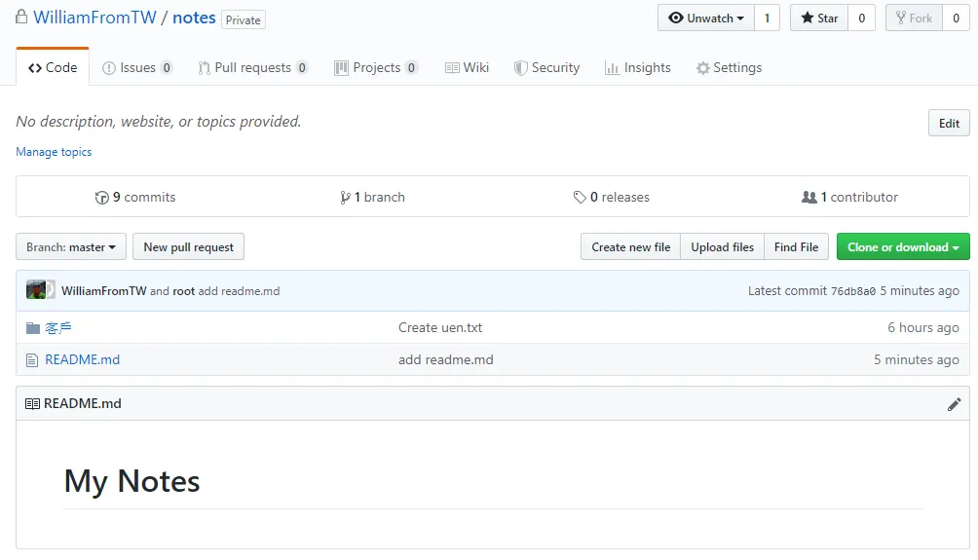The height and width of the screenshot is (560, 978).
Task: View the 1 branch page
Action: 372,197
